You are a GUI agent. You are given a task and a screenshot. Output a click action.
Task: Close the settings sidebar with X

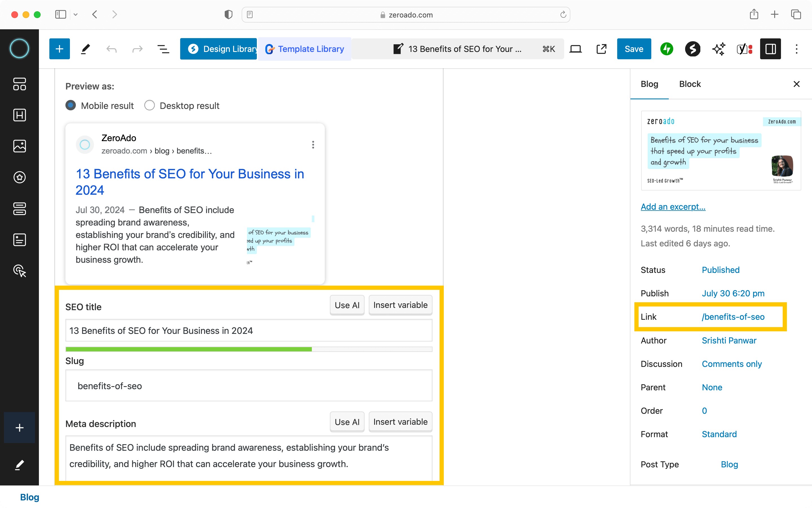pyautogui.click(x=796, y=84)
